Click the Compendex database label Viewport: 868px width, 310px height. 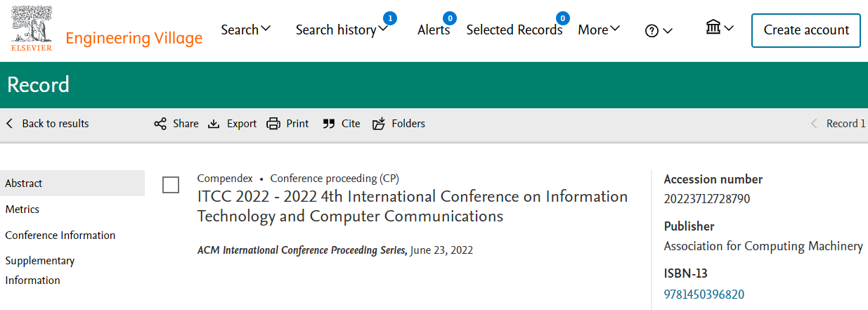tap(225, 179)
